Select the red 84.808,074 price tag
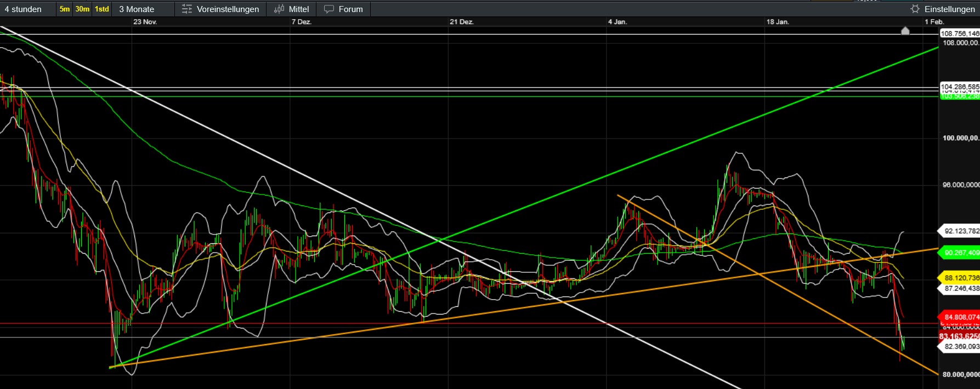Screen dimensions: 980x389 (x=961, y=317)
